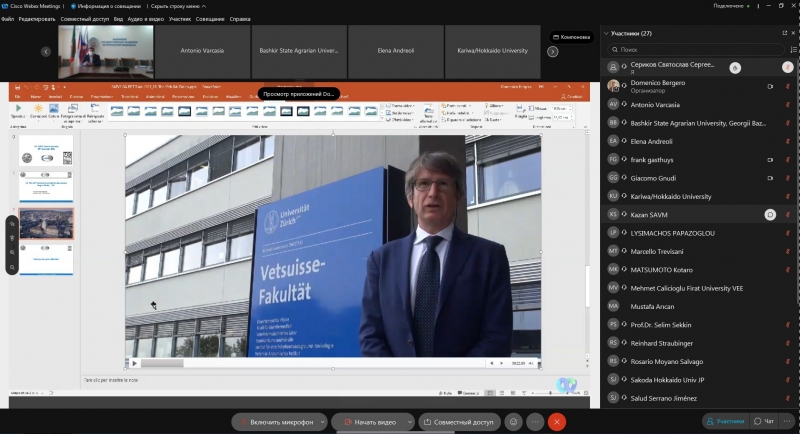Open the Файл menu
Viewport: 800px width, 434px height.
[8, 19]
